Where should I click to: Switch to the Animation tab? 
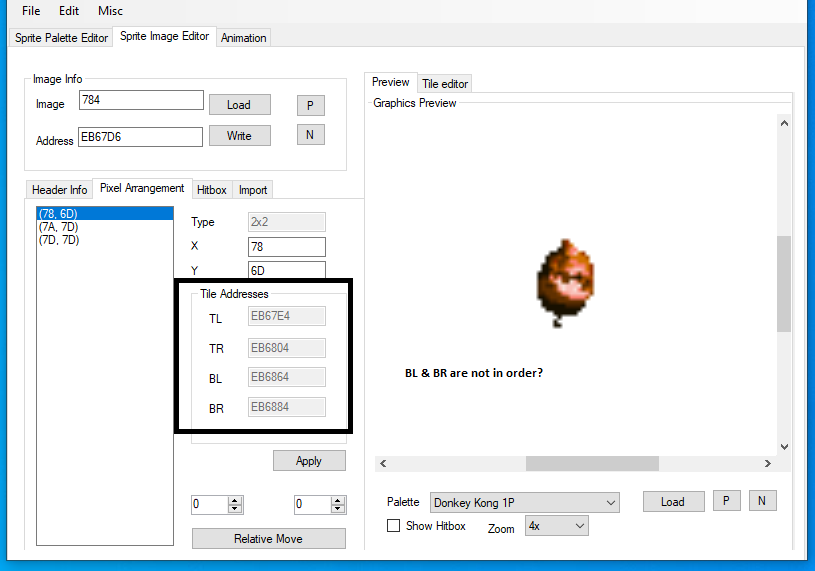click(244, 38)
